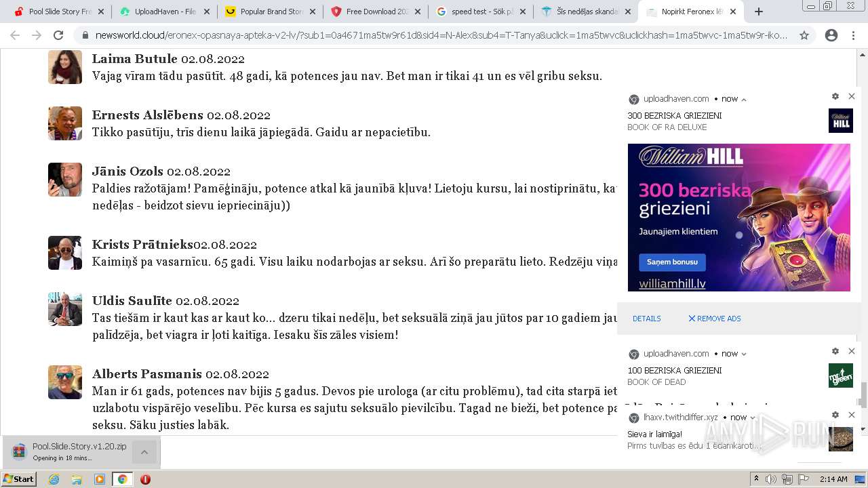
Task: Open the red Opera-style taskbar icon
Action: pos(145,479)
